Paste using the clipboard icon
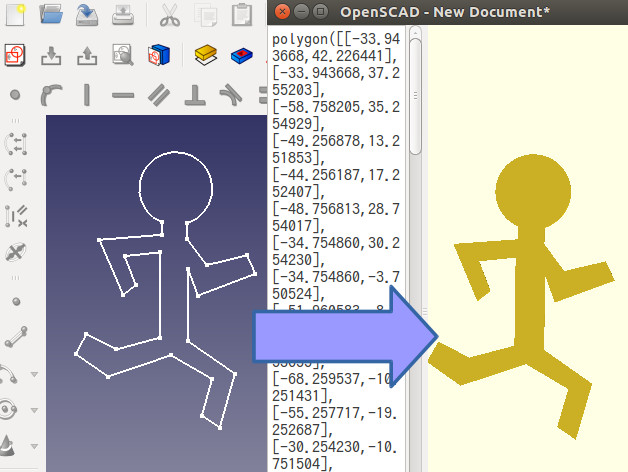This screenshot has width=628, height=472. (x=242, y=14)
